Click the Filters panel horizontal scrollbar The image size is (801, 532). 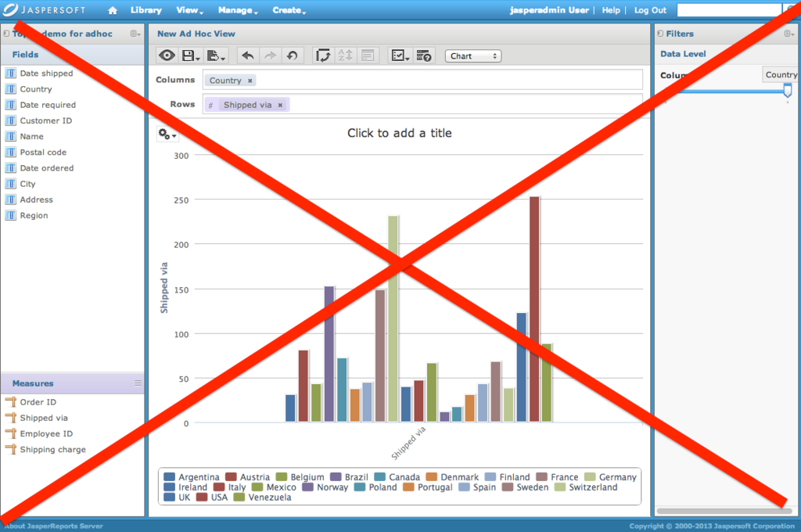tap(724, 511)
